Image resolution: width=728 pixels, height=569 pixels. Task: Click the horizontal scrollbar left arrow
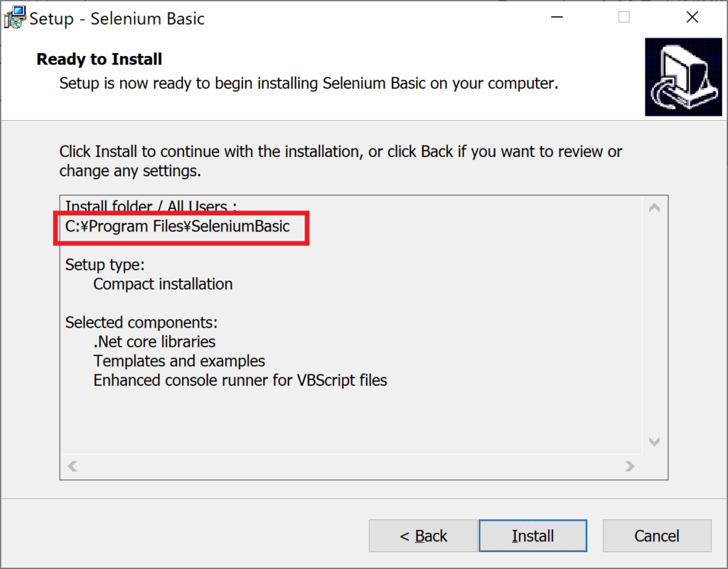pyautogui.click(x=72, y=467)
